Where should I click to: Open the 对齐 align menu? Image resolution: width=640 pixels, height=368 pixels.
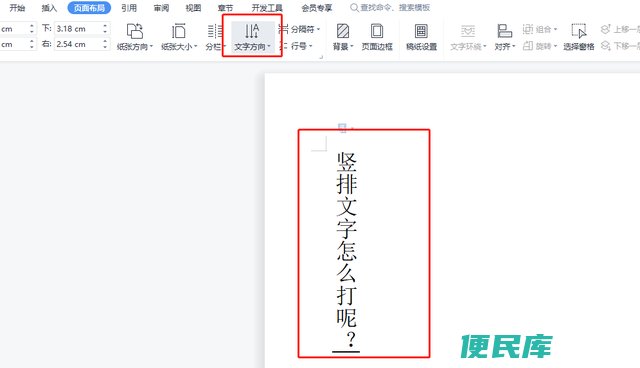point(505,37)
